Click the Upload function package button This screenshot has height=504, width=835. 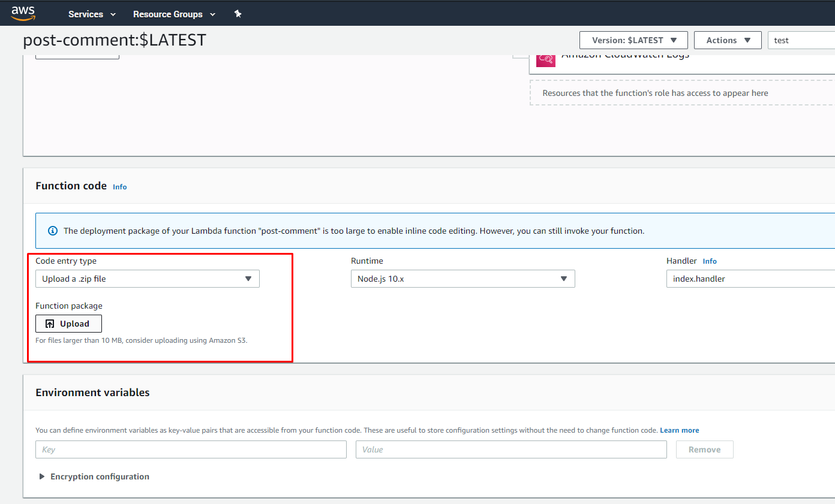pos(68,324)
